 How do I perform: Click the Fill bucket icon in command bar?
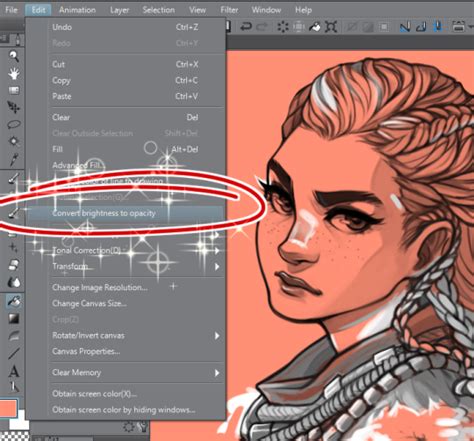314,27
